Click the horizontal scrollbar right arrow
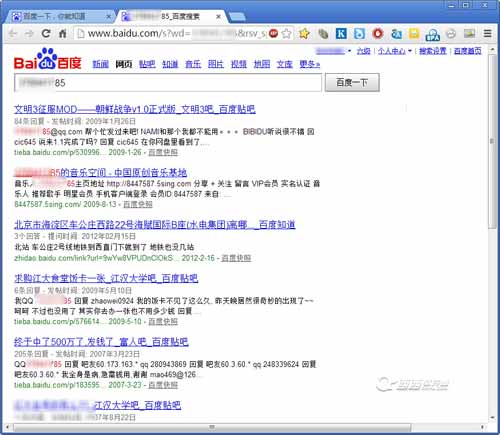This screenshot has width=500, height=435. pyautogui.click(x=482, y=427)
